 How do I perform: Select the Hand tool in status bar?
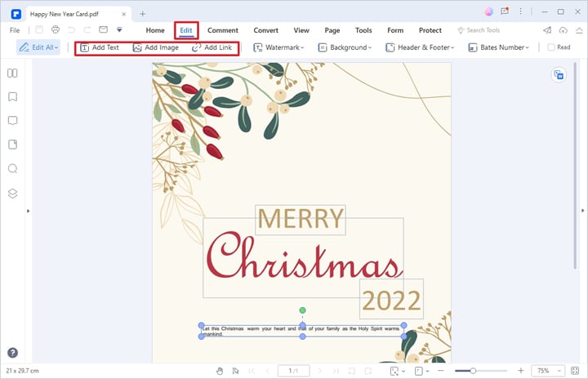click(220, 371)
